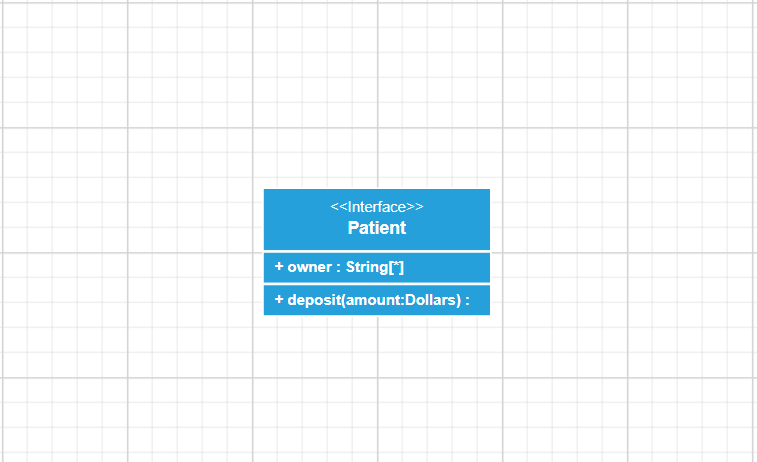757x462 pixels.
Task: Click the plus sign before deposit
Action: click(x=279, y=300)
